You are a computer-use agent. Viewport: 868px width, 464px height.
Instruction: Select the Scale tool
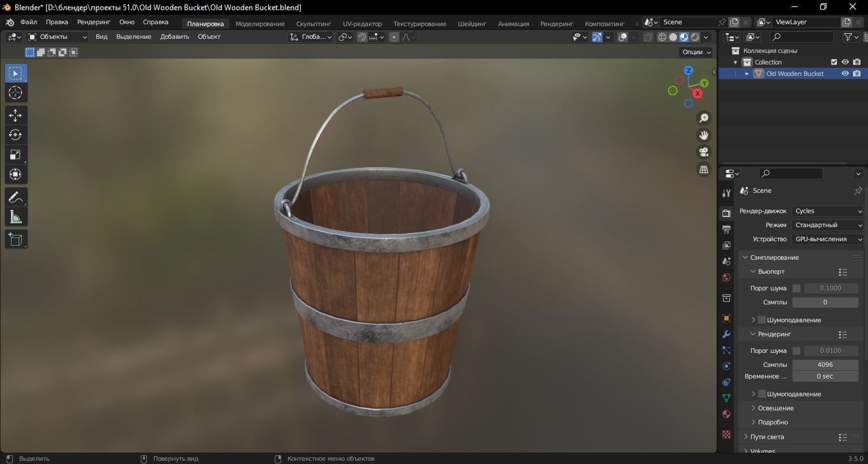[x=16, y=155]
